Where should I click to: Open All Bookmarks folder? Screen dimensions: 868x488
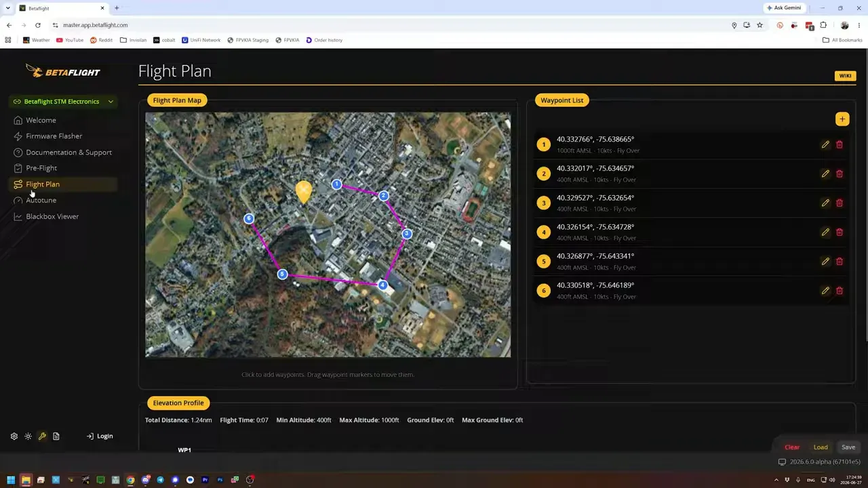tap(842, 40)
